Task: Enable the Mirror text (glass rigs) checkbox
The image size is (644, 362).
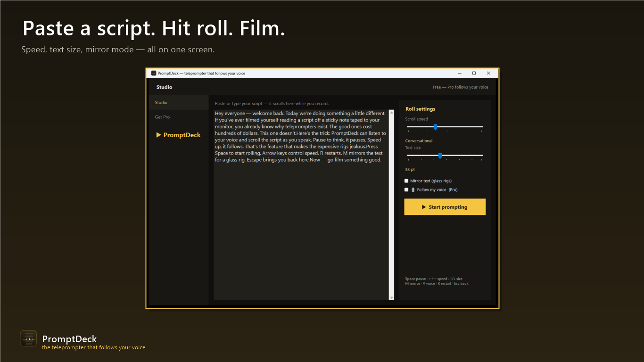Action: (x=406, y=181)
